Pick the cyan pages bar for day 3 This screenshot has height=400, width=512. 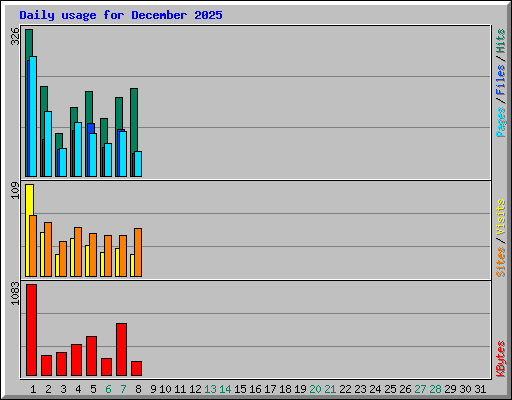point(63,162)
